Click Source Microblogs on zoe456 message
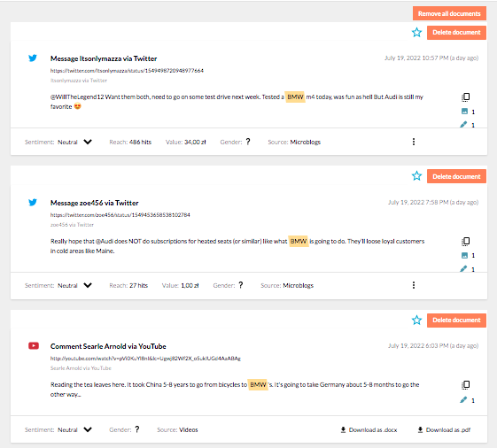Image resolution: width=497 pixels, height=448 pixels. (x=287, y=285)
